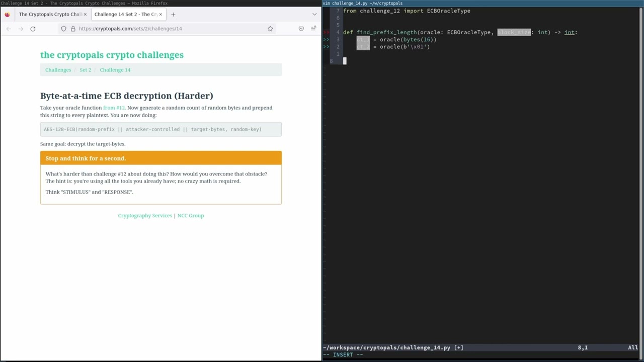Image resolution: width=644 pixels, height=362 pixels.
Task: Close the first Cryptopals Crypto Challenges tab
Action: click(85, 15)
